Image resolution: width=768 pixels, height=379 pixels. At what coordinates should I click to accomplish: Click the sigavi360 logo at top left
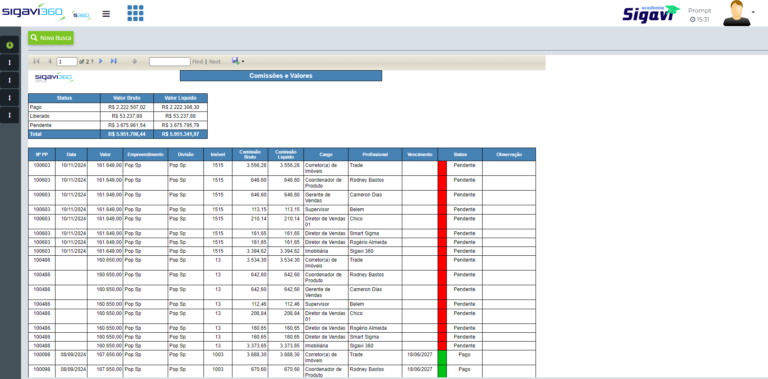(x=32, y=12)
